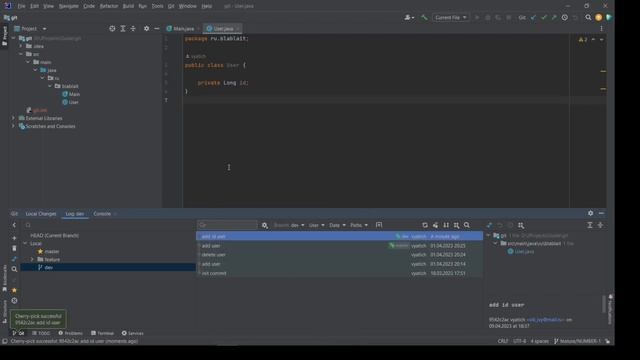The height and width of the screenshot is (360, 640).
Task: Open Git history clock icon
Action: [x=564, y=18]
